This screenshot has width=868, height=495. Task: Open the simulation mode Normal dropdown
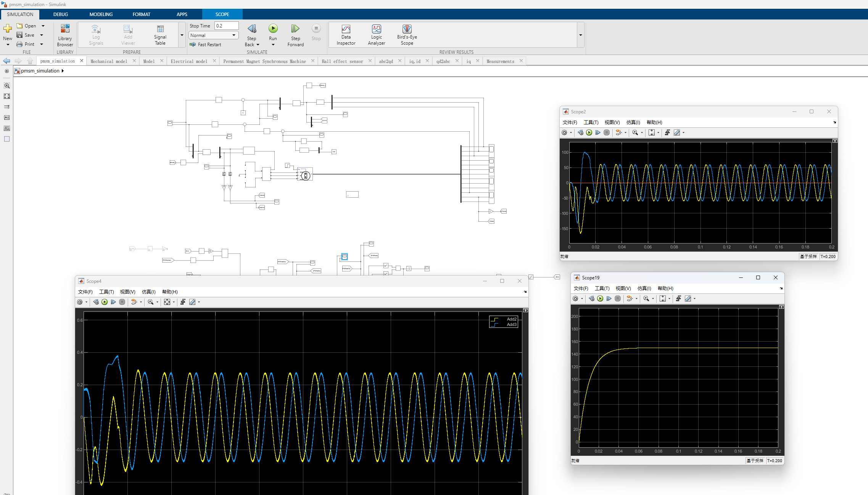coord(214,35)
